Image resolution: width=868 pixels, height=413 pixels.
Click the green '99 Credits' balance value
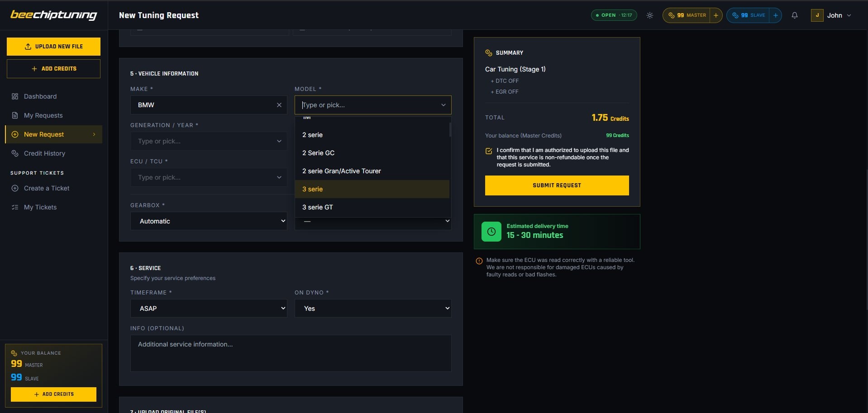pos(617,135)
